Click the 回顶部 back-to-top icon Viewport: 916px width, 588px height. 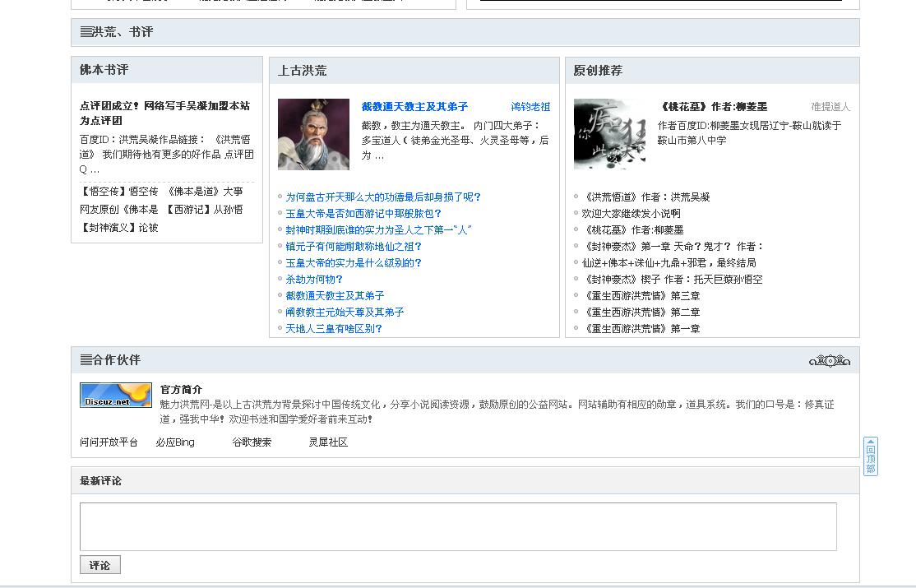coord(870,456)
